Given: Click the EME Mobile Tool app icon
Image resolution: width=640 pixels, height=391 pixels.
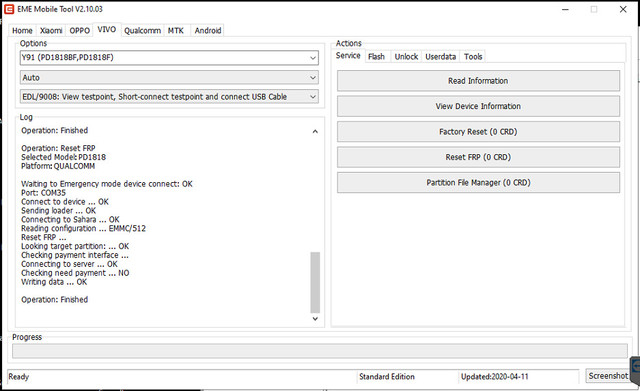Looking at the screenshot, I should coord(9,9).
